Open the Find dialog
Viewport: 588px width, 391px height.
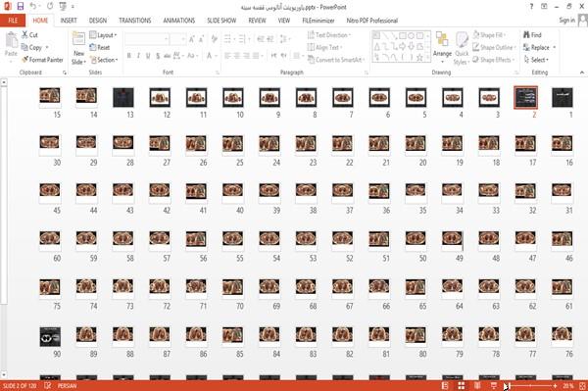[x=532, y=35]
